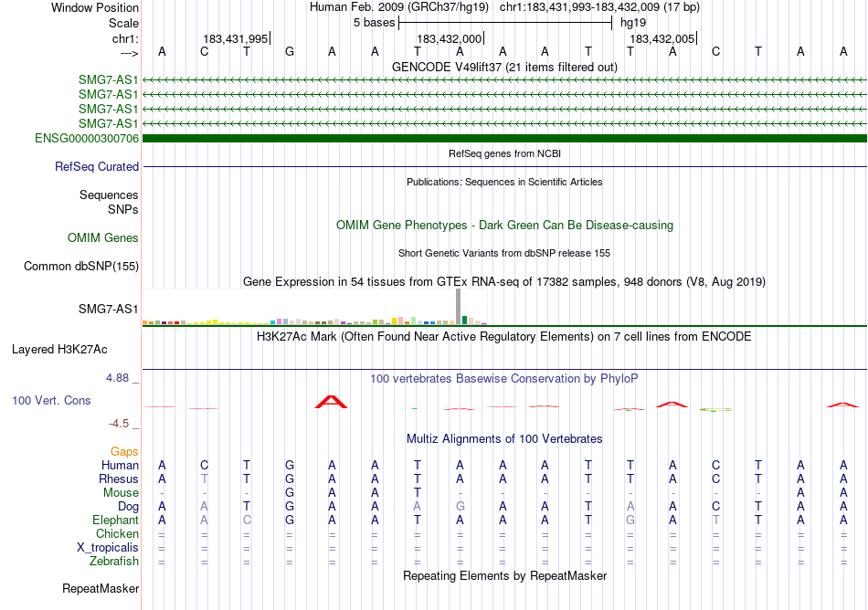Click the faded G base in Dog row
Image resolution: width=868 pixels, height=610 pixels.
[x=460, y=507]
